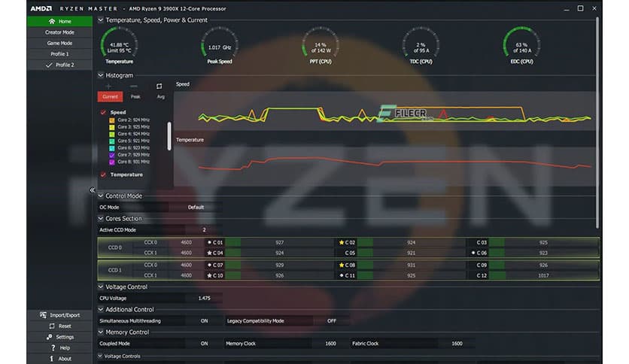Toggle Core 4 lime checkbox
The width and height of the screenshot is (629, 364).
click(112, 134)
